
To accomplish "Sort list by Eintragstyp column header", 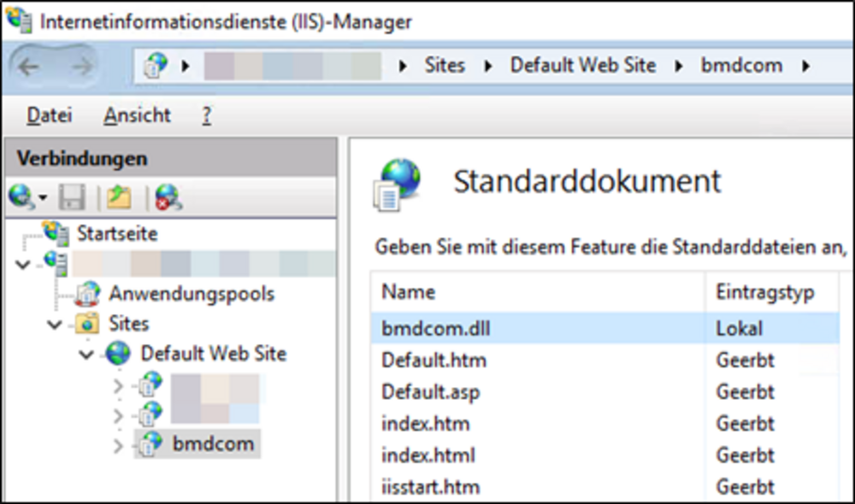I will (x=764, y=292).
